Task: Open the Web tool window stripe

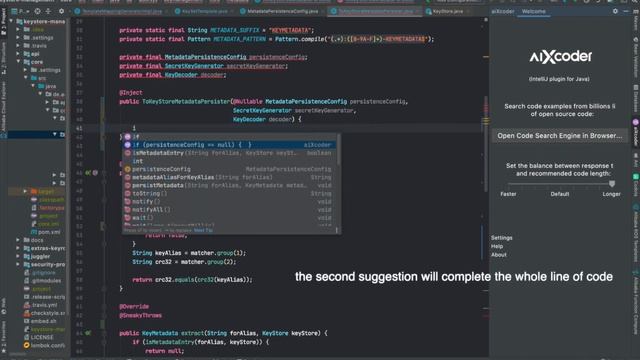Action: (x=3, y=307)
